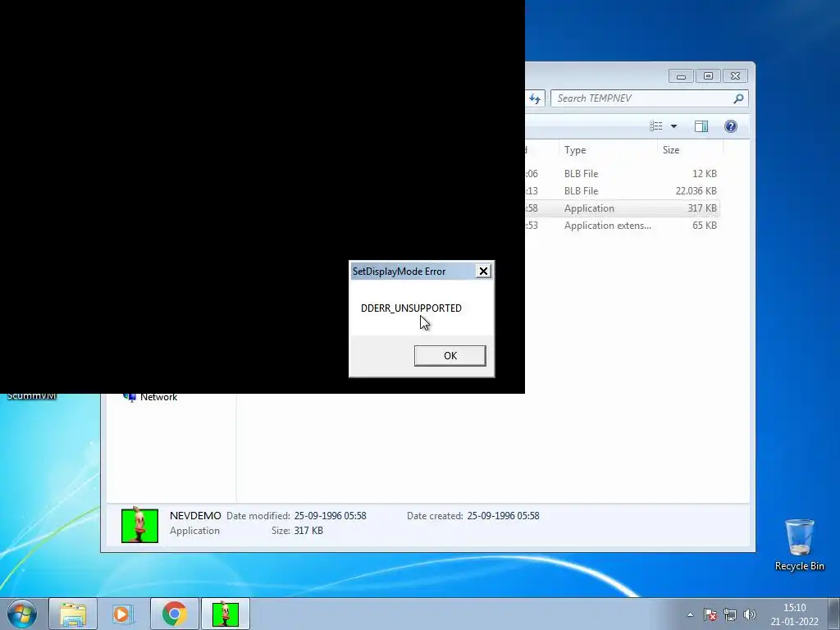
Task: Click the DDERR_UNSUPPORTED error message text
Action: (411, 308)
